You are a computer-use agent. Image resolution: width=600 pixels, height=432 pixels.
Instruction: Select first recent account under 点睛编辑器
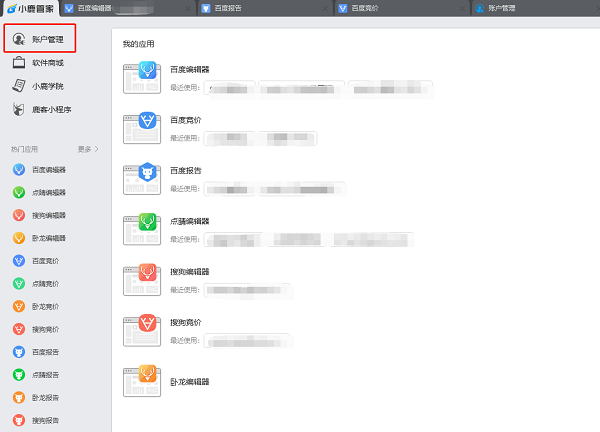(x=233, y=240)
